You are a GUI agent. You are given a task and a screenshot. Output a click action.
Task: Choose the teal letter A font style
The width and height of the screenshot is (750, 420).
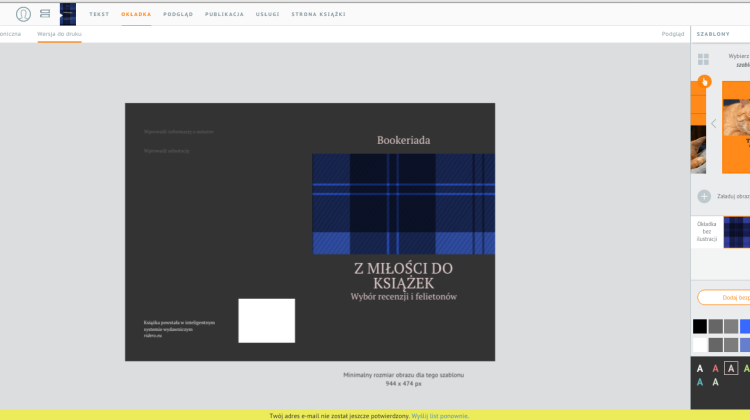pos(700,382)
